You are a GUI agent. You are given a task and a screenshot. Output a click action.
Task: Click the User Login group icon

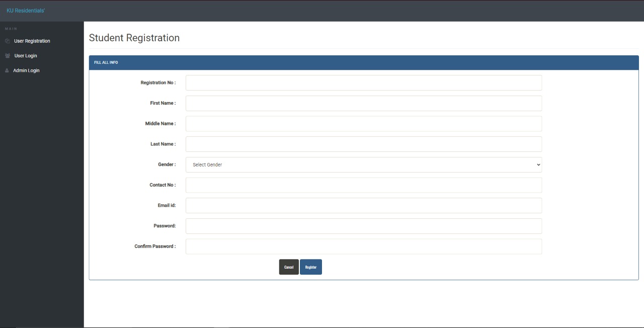[7, 55]
